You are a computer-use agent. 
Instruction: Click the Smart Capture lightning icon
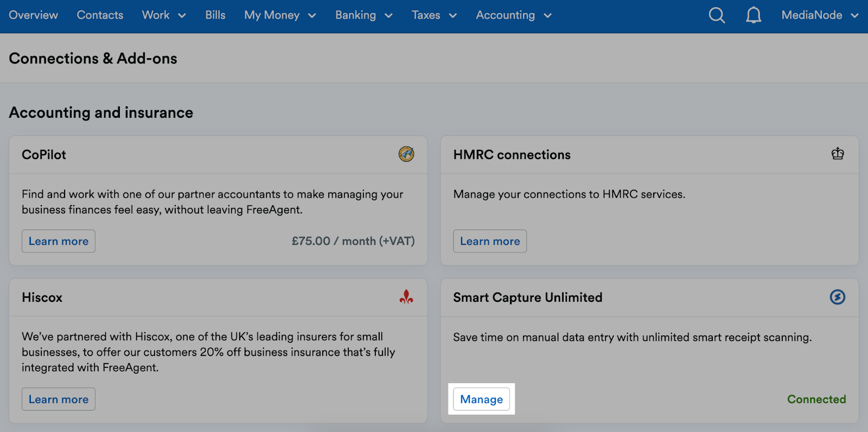point(838,297)
